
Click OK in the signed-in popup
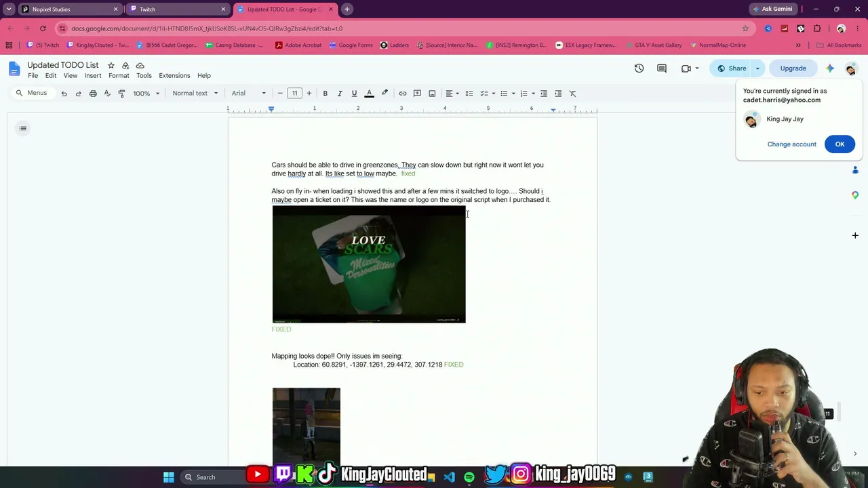840,144
